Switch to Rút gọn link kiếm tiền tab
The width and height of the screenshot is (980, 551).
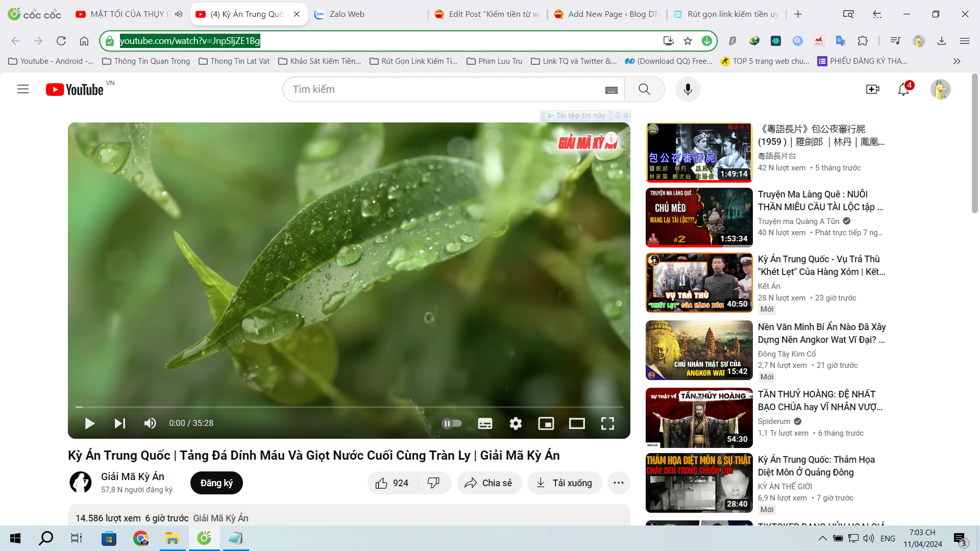point(726,14)
